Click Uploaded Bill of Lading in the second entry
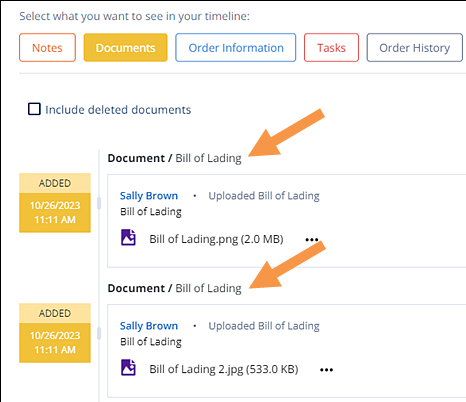The image size is (466, 402). tap(264, 326)
